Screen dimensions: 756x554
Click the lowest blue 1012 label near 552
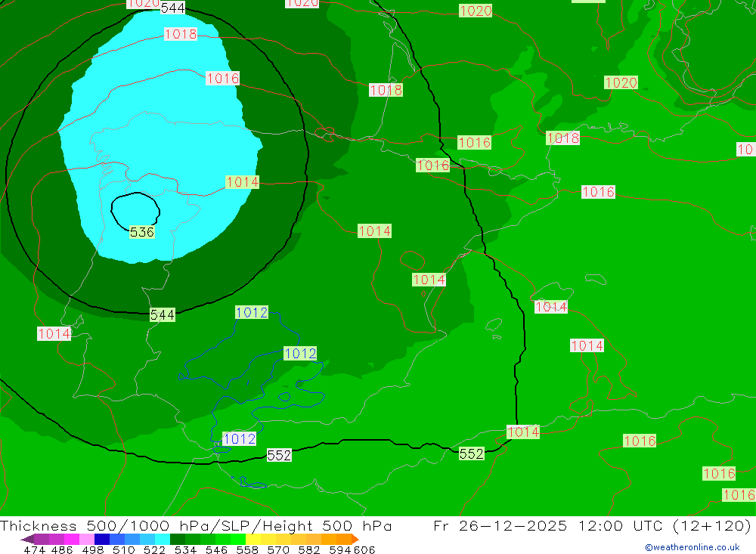pos(239,439)
